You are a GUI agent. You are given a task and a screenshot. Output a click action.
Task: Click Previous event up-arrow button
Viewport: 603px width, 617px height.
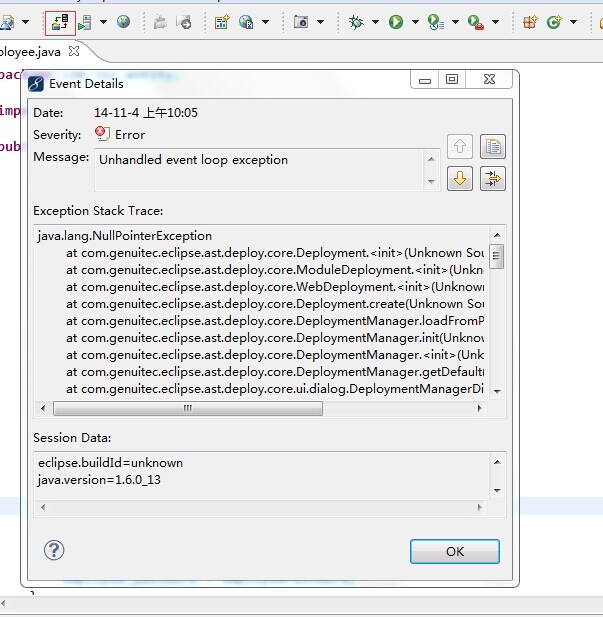[x=460, y=146]
